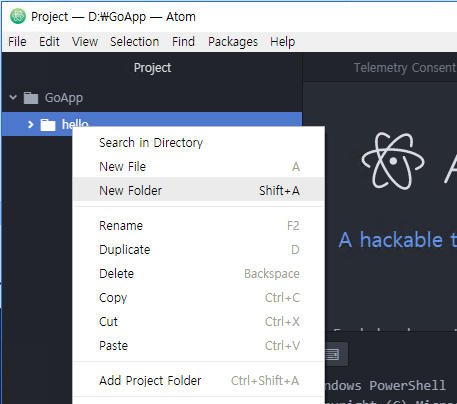Choose Add Project Folder in context menu
457x404 pixels.
pos(199,381)
